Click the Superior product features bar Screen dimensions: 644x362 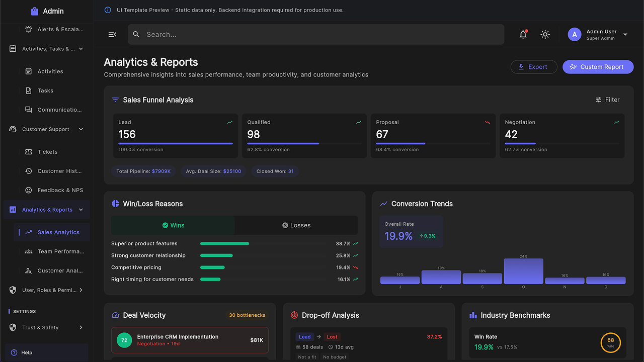224,243
